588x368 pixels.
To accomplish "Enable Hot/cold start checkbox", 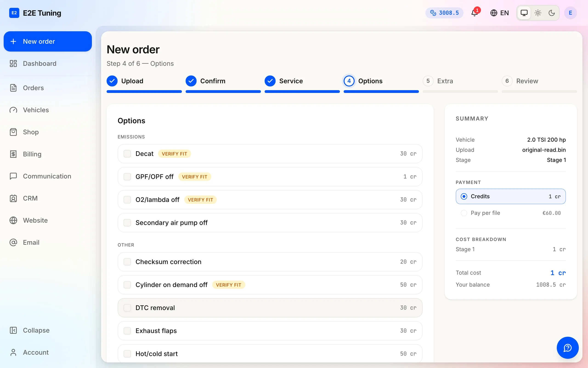I will (127, 354).
